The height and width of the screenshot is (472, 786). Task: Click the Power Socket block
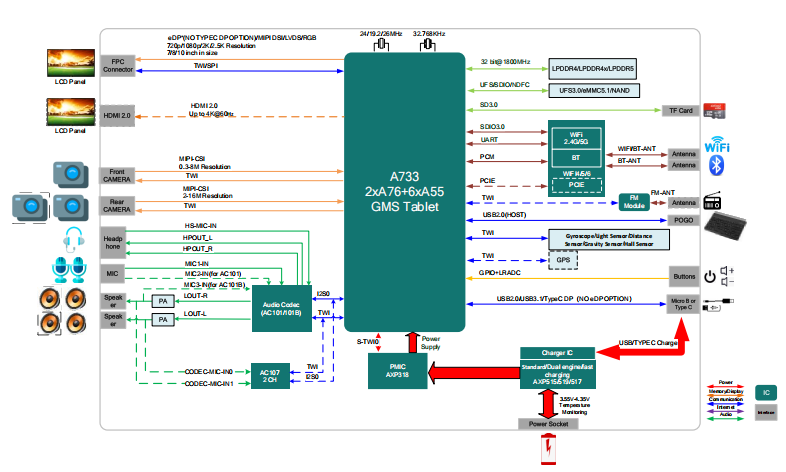click(x=547, y=424)
